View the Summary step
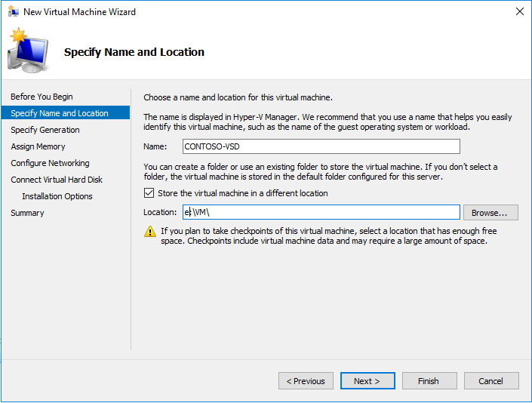 pos(27,213)
